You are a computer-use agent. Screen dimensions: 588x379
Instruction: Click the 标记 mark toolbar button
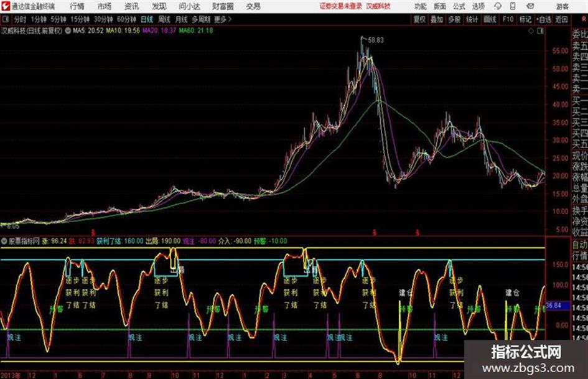coord(525,19)
